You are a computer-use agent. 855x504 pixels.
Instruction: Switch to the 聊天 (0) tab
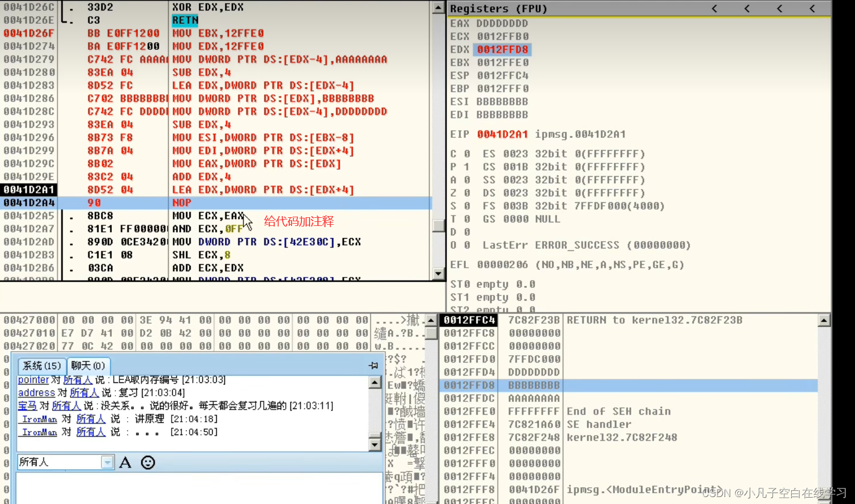click(x=88, y=366)
